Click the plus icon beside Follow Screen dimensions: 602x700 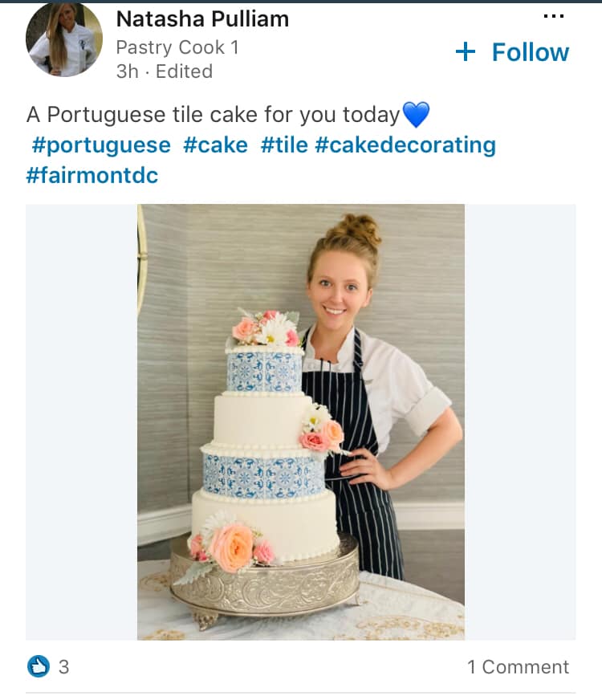466,52
